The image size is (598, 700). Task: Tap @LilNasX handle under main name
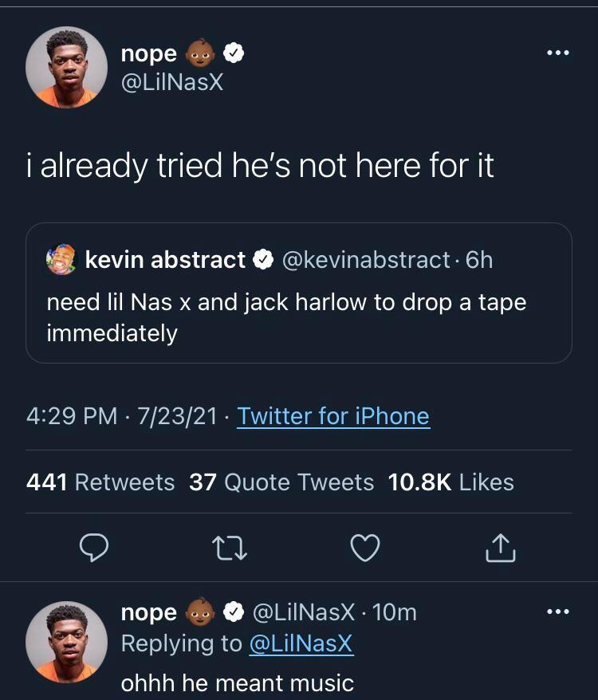click(172, 82)
